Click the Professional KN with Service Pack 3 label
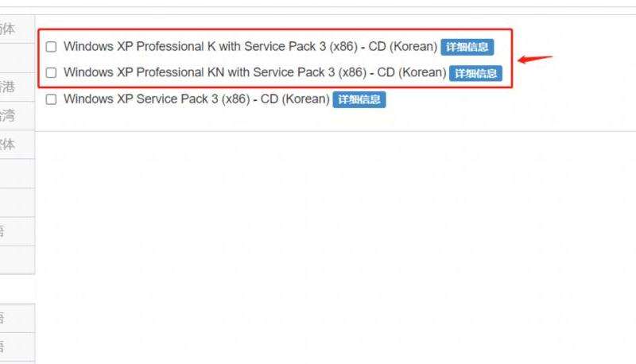The height and width of the screenshot is (364, 636). (x=254, y=72)
